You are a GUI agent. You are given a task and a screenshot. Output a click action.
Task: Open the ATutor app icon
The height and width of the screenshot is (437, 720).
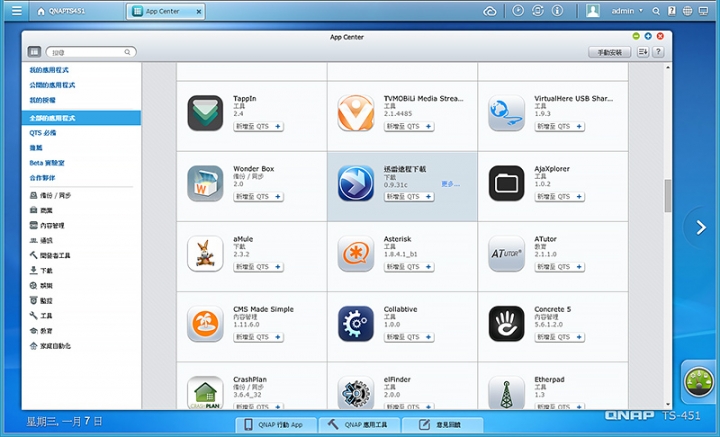pyautogui.click(x=506, y=253)
